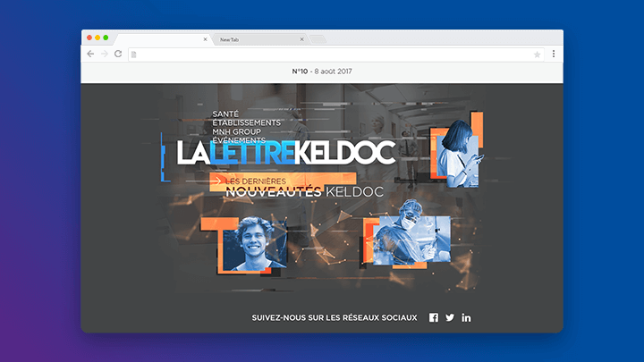Click 'NOUVEAUTÉS KELDOC' headline

click(x=304, y=191)
